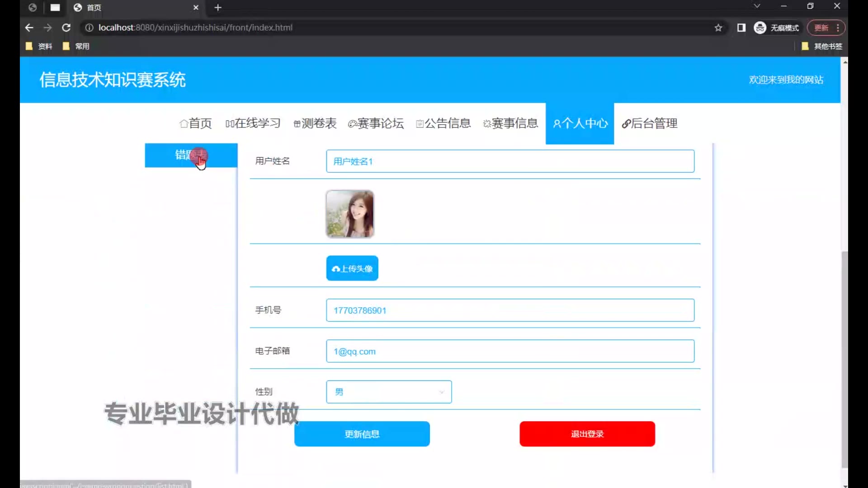
Task: Open the tab search chevron
Action: tap(757, 6)
